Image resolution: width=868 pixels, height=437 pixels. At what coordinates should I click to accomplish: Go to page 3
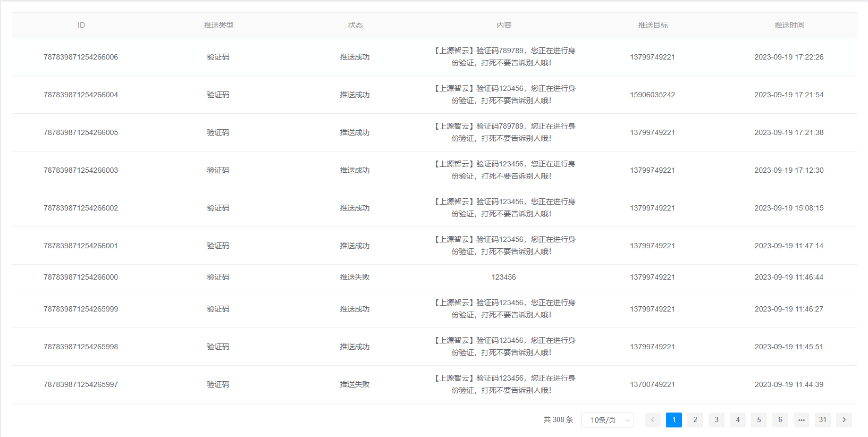click(x=716, y=420)
